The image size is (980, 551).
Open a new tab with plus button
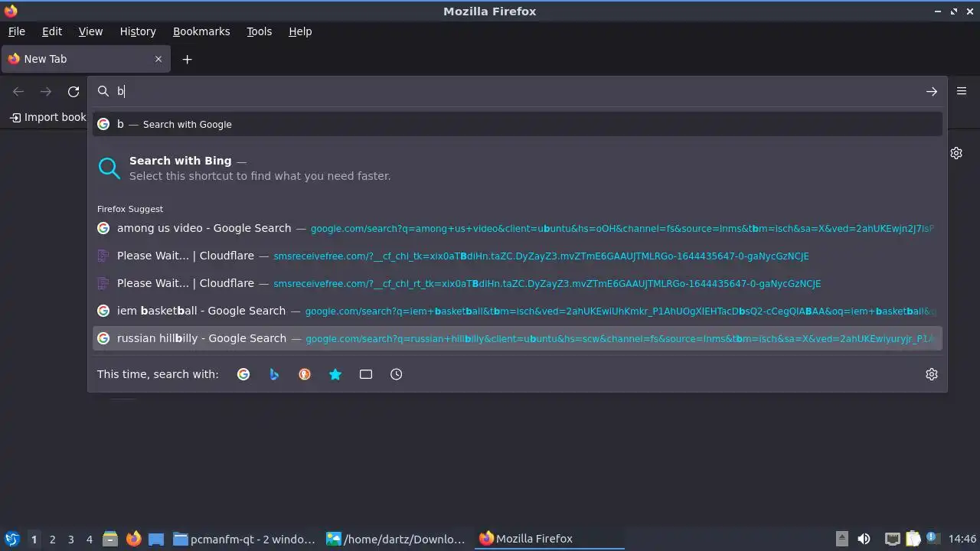[187, 59]
